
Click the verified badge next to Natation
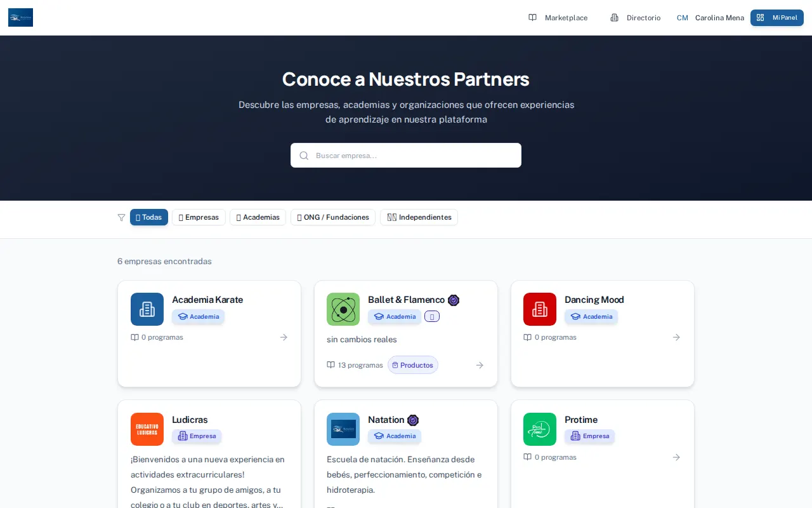coord(413,420)
